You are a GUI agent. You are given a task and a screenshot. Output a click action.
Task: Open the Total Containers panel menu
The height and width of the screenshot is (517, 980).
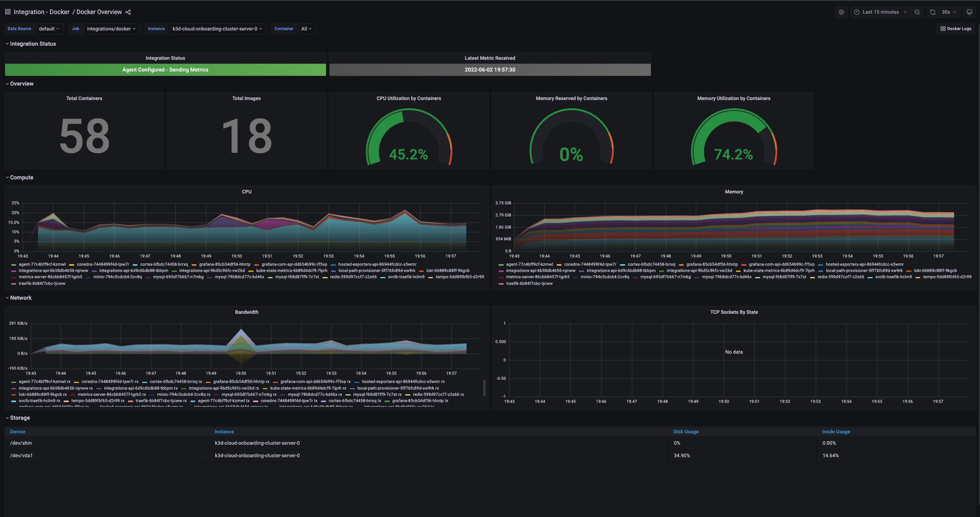point(84,98)
